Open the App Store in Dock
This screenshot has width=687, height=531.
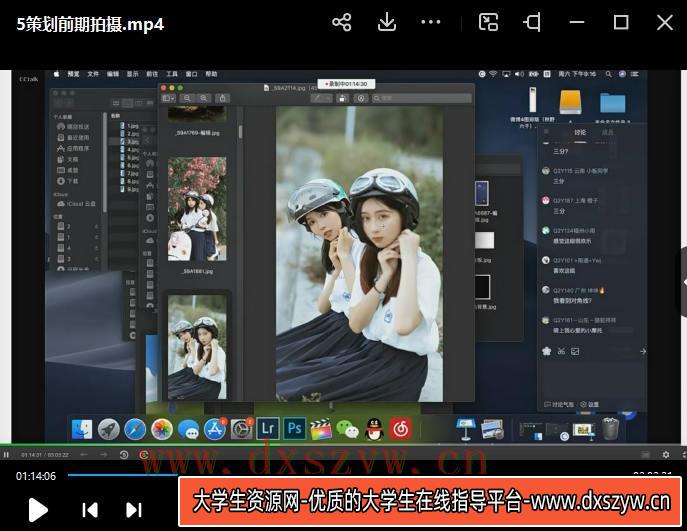tap(214, 429)
